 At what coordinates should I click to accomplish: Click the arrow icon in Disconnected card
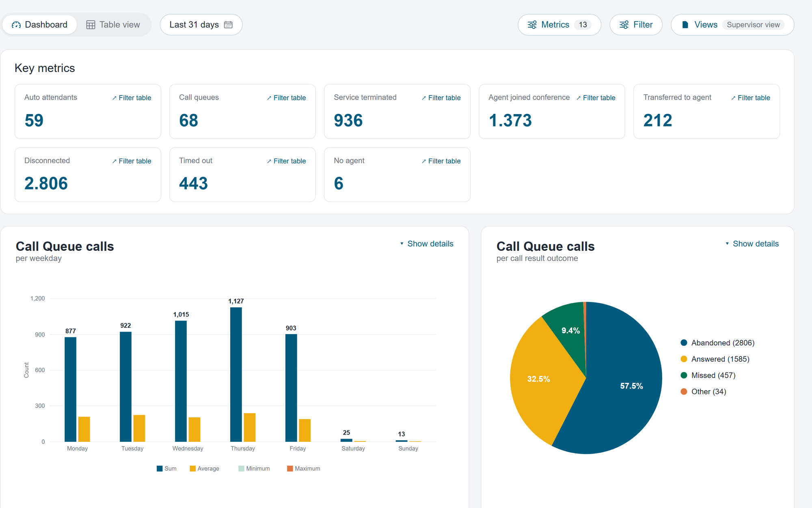coord(114,161)
